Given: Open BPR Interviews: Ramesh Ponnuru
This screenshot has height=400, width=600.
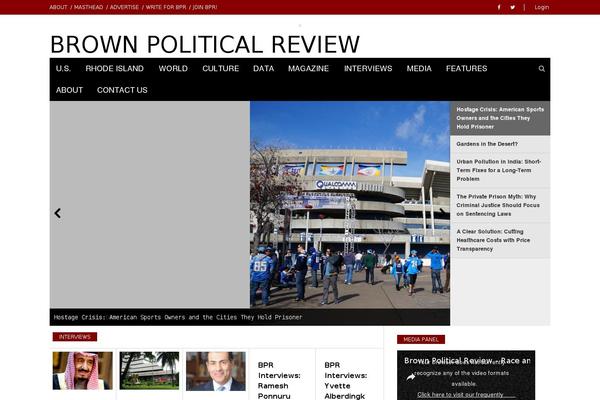Looking at the screenshot, I should (x=279, y=380).
